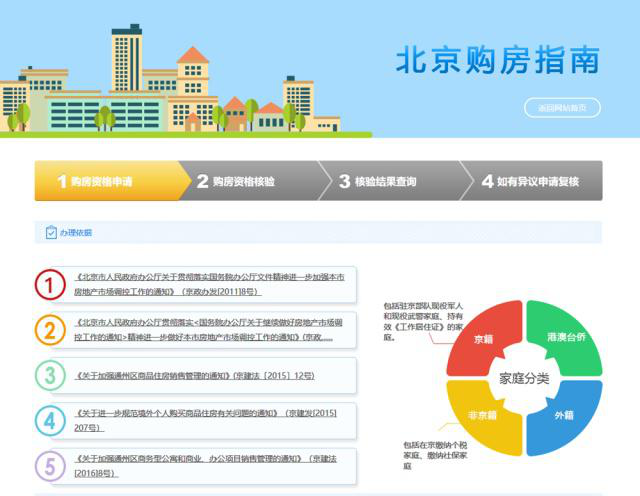Select the red 京籍 segment of chart

pos(484,338)
